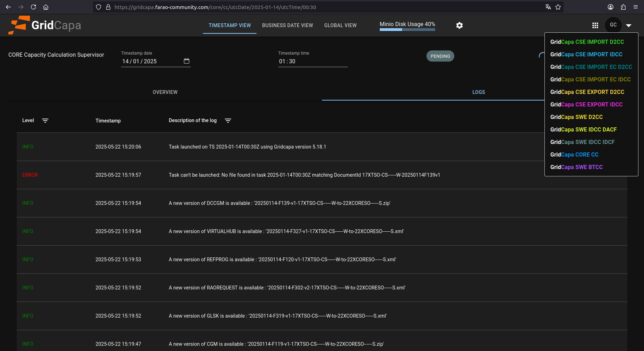Viewport: 644px width, 351px height.
Task: Open the settings gear icon
Action: [x=460, y=25]
